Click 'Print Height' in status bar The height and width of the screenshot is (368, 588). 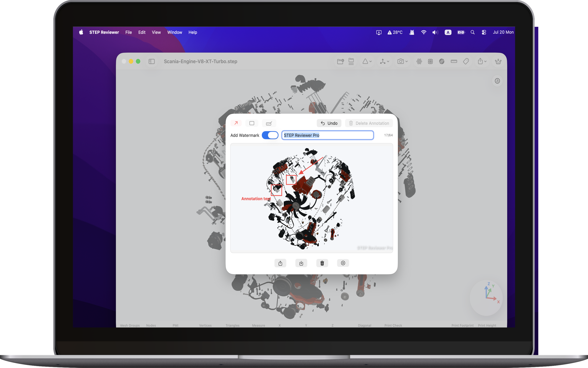tap(487, 325)
